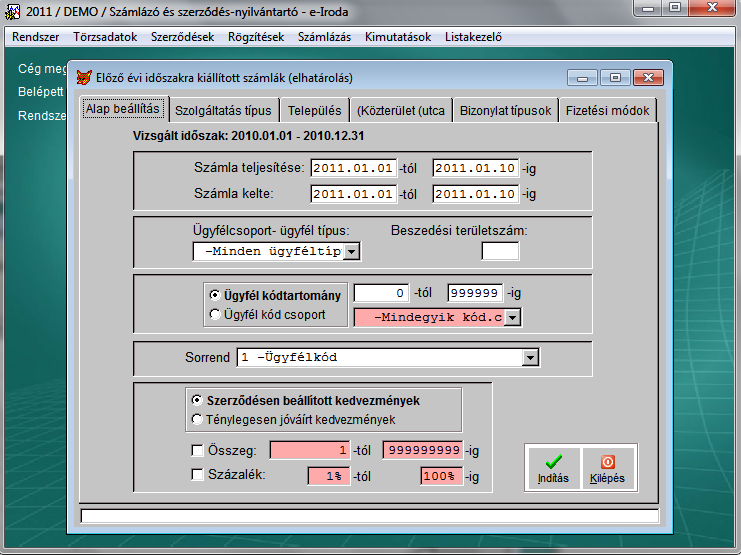Enable the Összeg checkbox
This screenshot has height=555, width=741.
[x=195, y=451]
